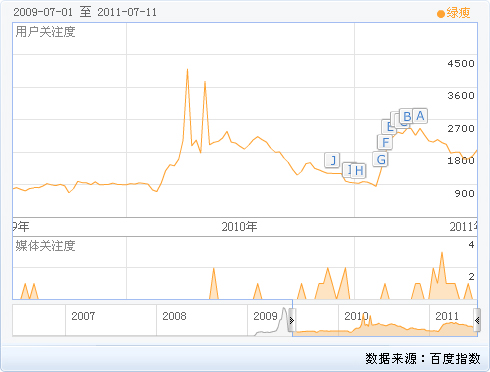Click the 2010年 axis label
This screenshot has width=490, height=372.
tap(239, 227)
